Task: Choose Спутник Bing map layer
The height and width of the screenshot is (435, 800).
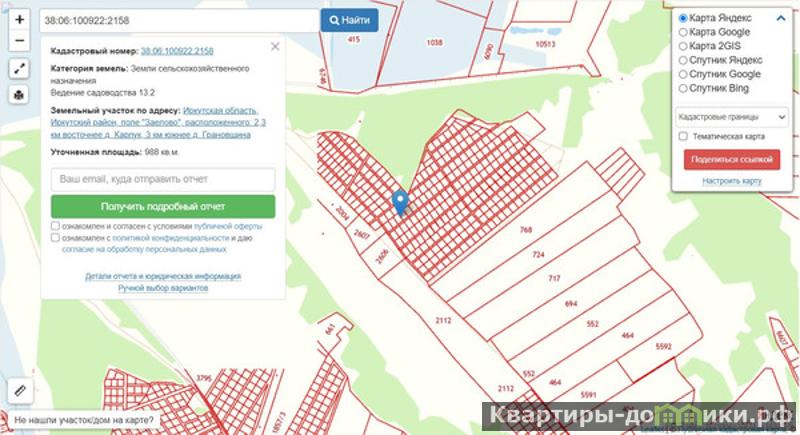Action: 683,89
